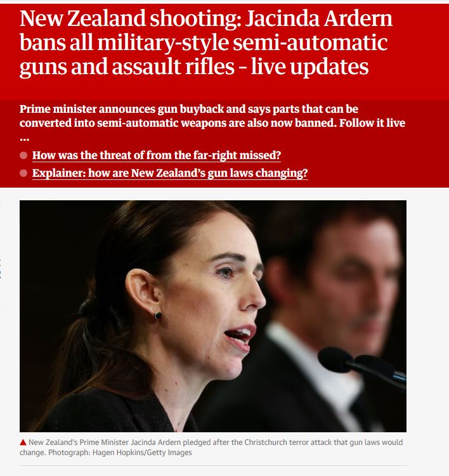
Task: Click Ardern's earring in the photo
Action: pos(157,316)
